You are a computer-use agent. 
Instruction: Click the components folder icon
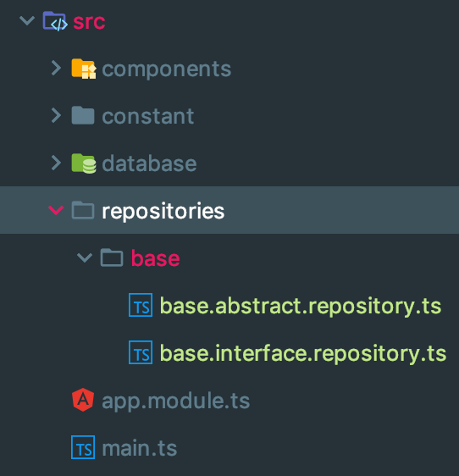point(84,69)
